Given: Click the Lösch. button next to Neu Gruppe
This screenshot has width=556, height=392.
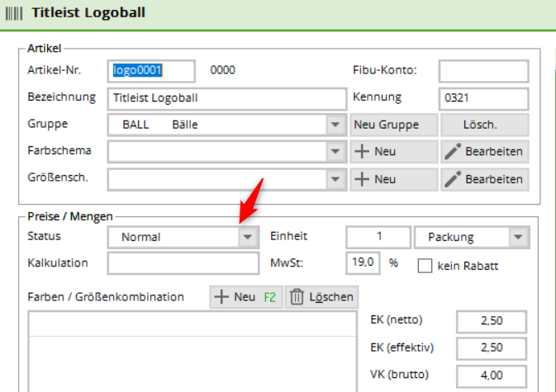Looking at the screenshot, I should click(485, 125).
